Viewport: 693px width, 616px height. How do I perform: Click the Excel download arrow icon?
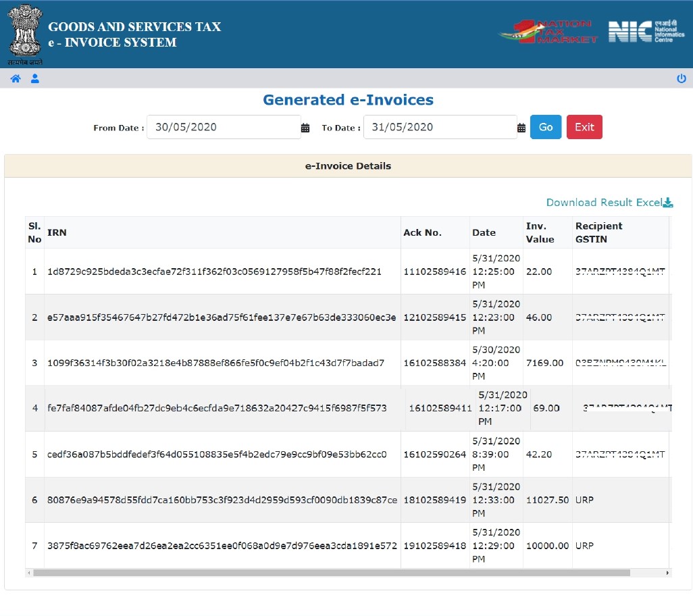point(668,203)
